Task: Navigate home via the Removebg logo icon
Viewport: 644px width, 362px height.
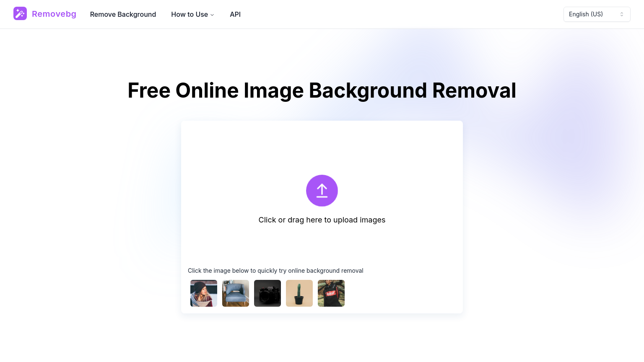Action: click(x=20, y=13)
